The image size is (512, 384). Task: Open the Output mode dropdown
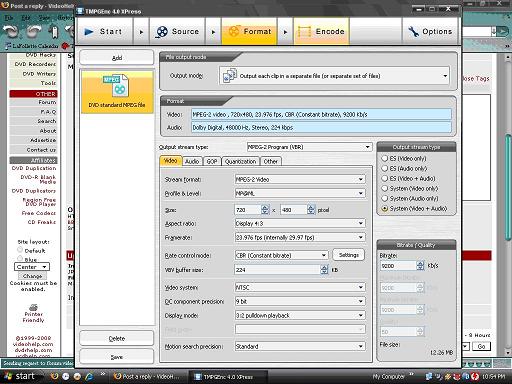(x=334, y=76)
